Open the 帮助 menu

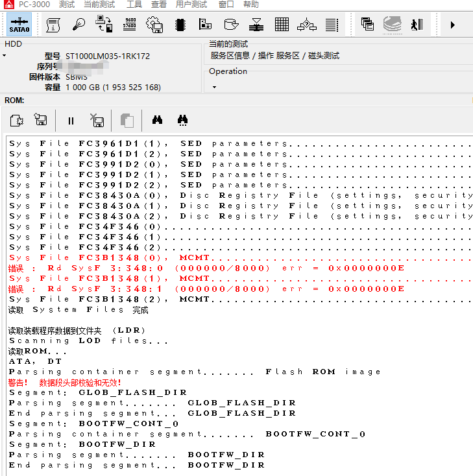[x=251, y=5]
